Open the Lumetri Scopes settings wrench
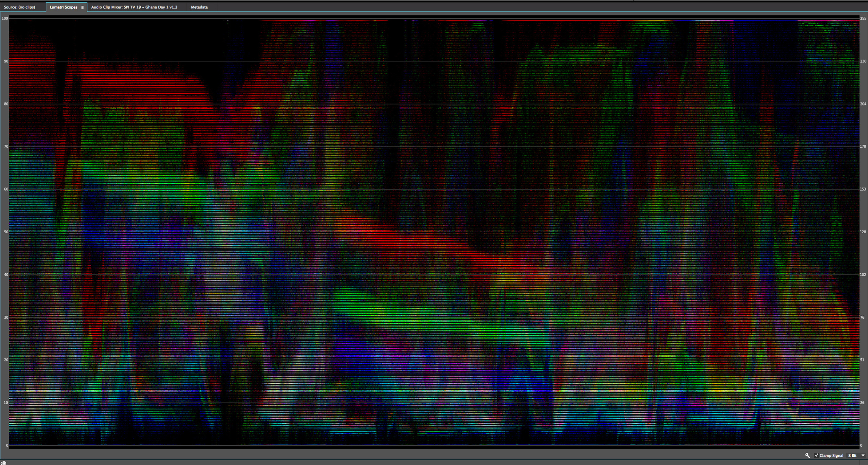 [x=808, y=455]
